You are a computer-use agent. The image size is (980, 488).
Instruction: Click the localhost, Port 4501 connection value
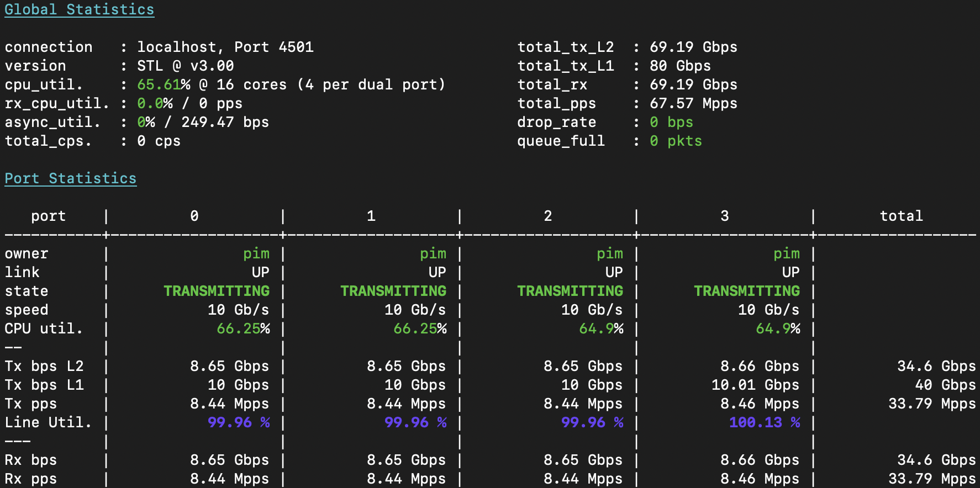225,47
